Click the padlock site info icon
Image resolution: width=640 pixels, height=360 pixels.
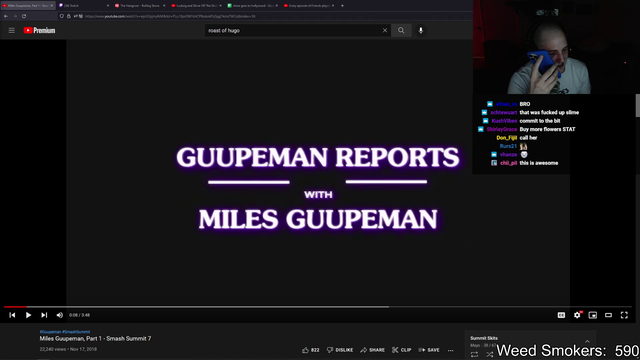tap(69, 16)
